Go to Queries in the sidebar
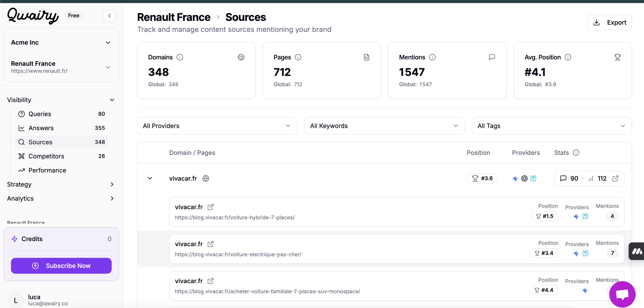 (61, 114)
